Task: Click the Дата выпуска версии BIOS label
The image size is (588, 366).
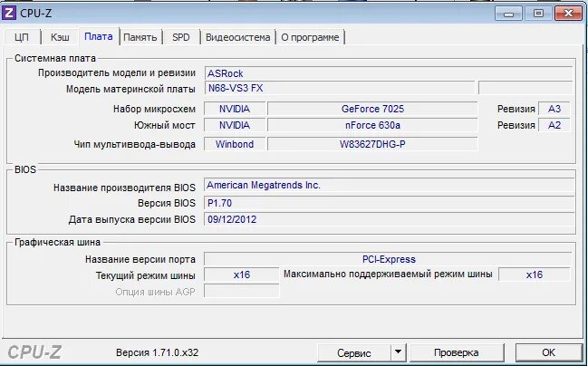Action: pos(132,219)
